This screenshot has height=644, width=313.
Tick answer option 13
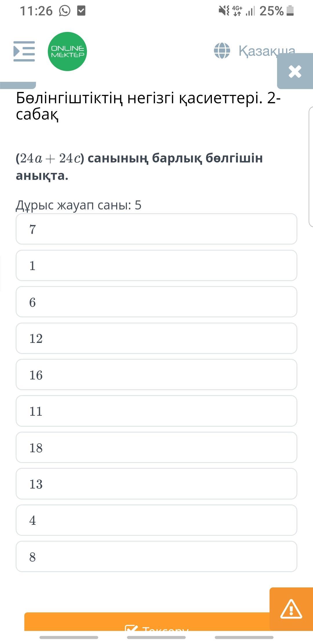coord(156,484)
